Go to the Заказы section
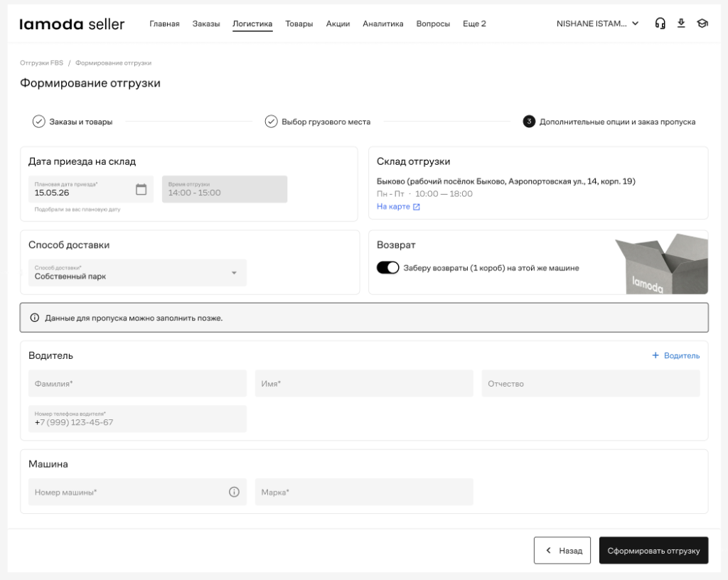The width and height of the screenshot is (728, 580). click(x=206, y=23)
